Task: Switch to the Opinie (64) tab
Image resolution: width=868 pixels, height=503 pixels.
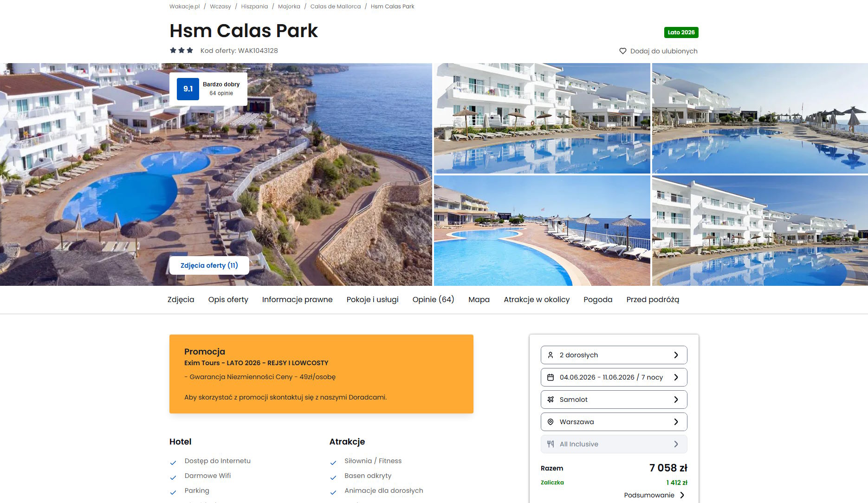Action: pyautogui.click(x=433, y=300)
